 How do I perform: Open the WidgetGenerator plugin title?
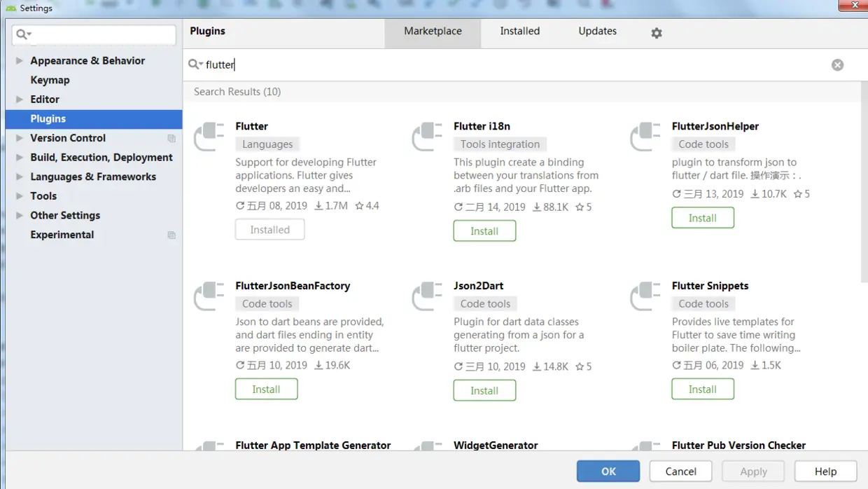[x=496, y=445]
